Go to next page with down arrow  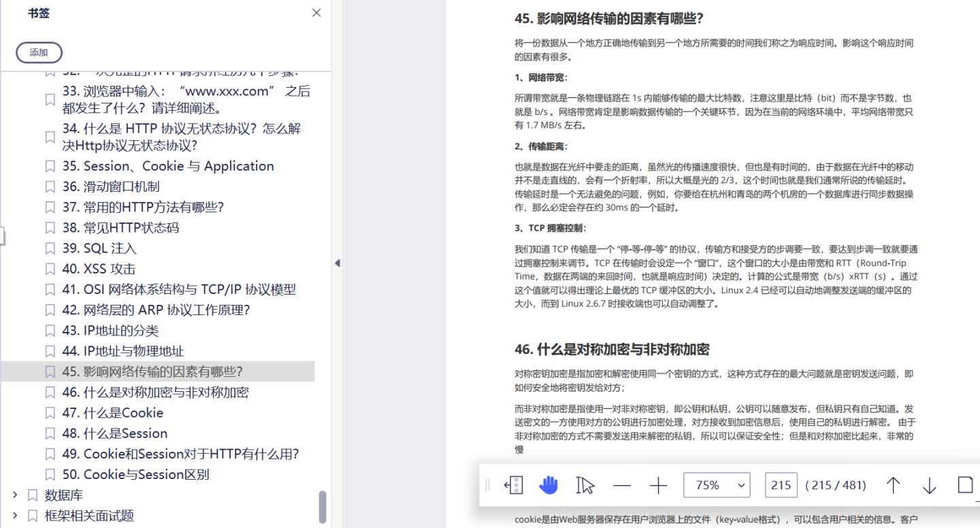pyautogui.click(x=929, y=485)
